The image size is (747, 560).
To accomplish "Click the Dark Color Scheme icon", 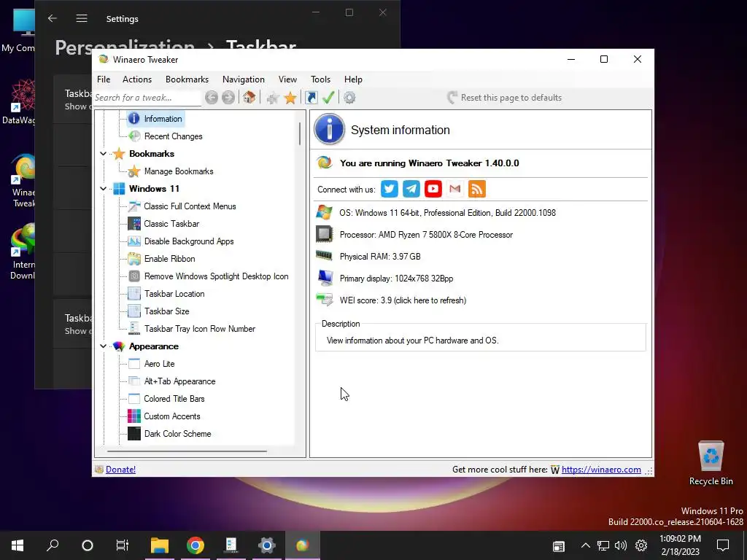I will click(134, 434).
